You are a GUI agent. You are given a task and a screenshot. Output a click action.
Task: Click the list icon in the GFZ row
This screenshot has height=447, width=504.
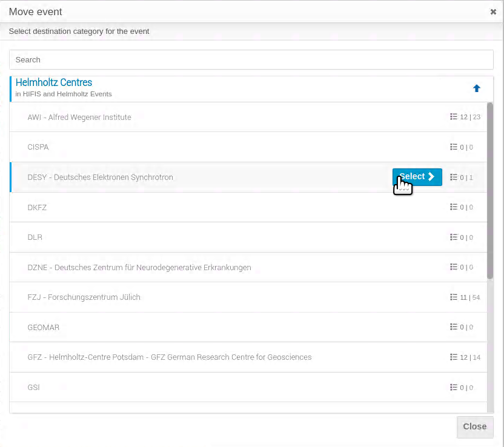point(453,357)
